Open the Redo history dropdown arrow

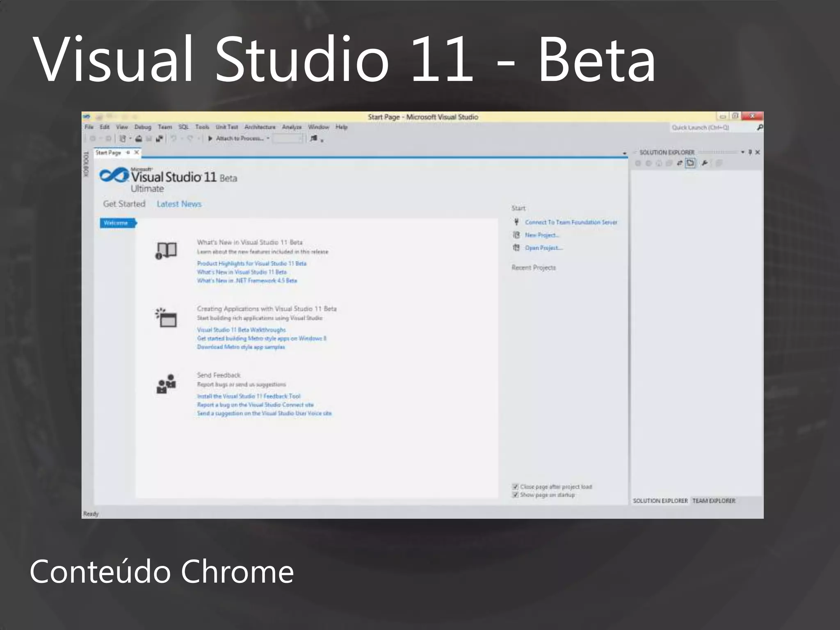pyautogui.click(x=198, y=139)
